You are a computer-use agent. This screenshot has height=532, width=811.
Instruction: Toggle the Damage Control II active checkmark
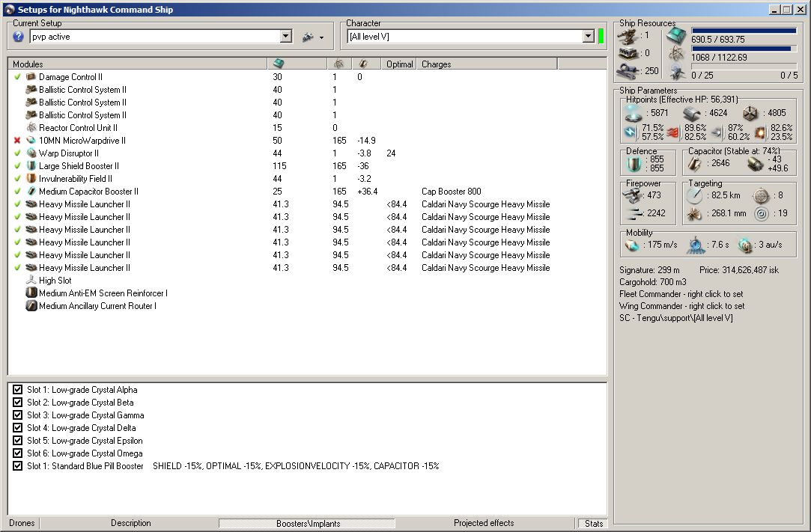coord(17,76)
